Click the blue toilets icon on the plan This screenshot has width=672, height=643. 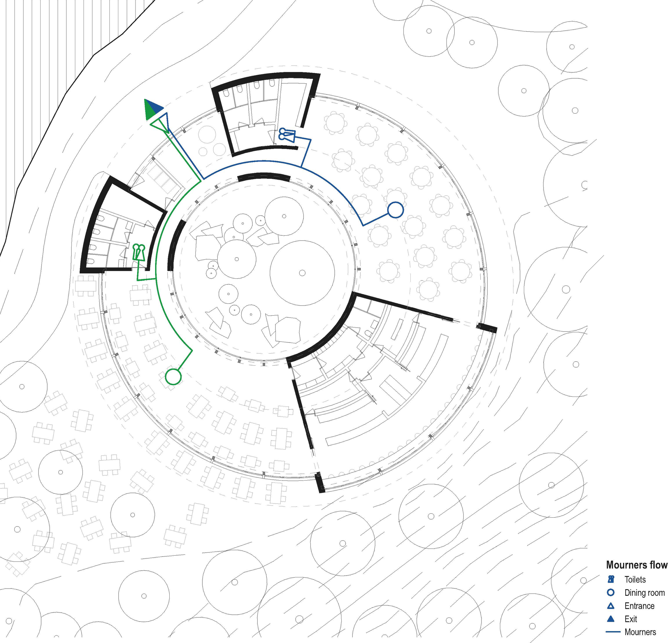point(287,135)
